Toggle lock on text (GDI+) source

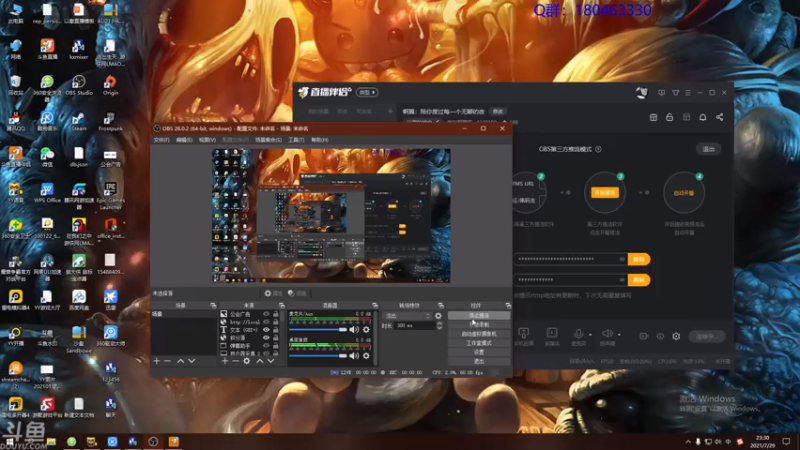276,330
